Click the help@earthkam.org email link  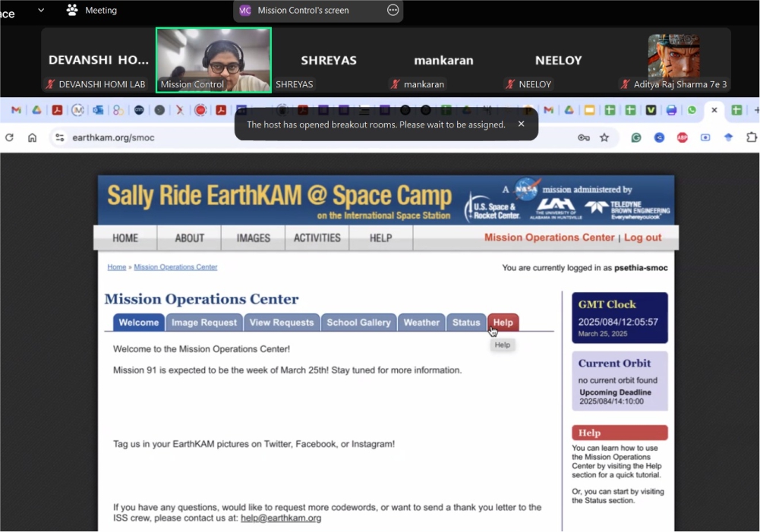(x=281, y=518)
